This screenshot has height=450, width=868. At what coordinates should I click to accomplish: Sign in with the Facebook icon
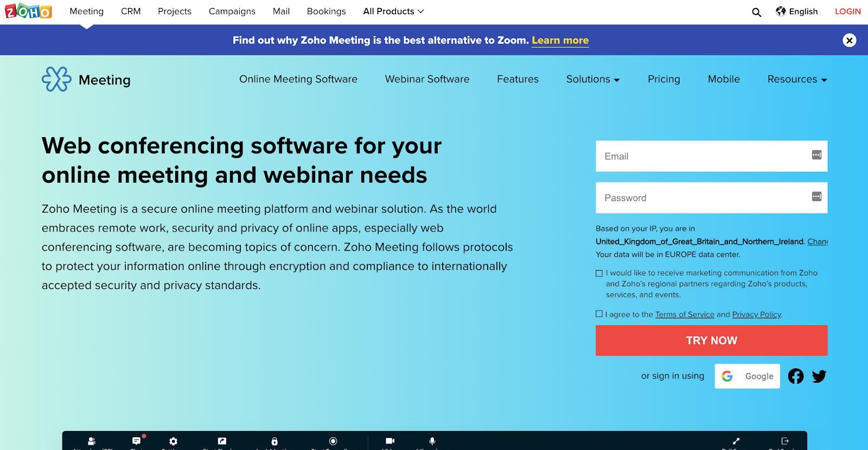pyautogui.click(x=796, y=376)
